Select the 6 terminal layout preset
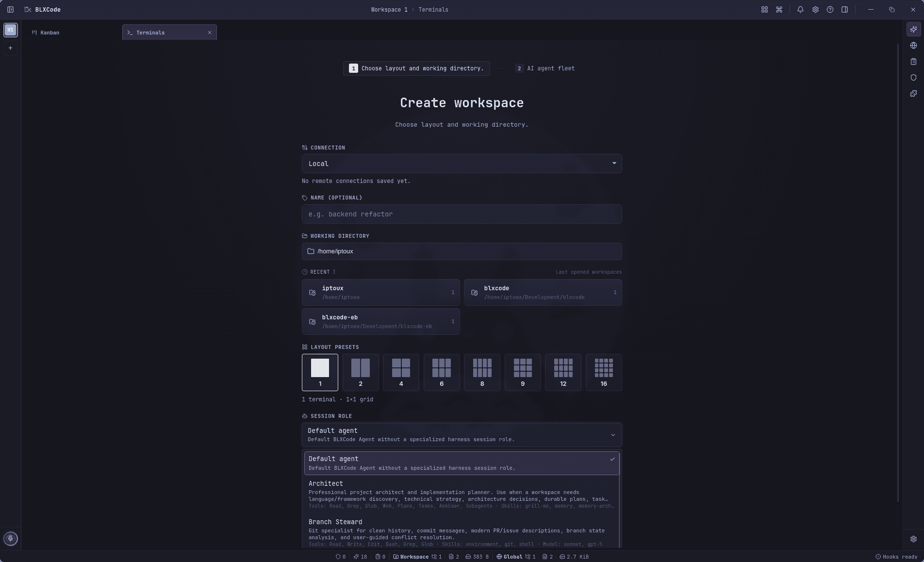Screen dimensions: 924x562 (x=442, y=372)
